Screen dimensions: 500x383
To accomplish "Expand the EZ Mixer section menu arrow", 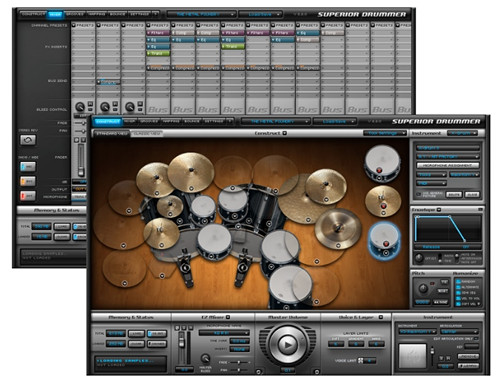I will [228, 317].
